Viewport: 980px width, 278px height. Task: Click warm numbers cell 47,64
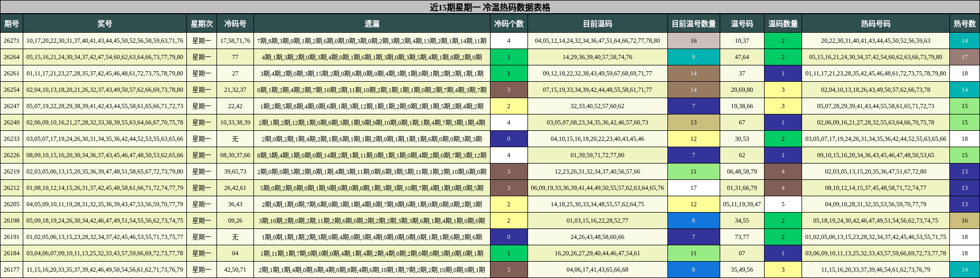742,57
